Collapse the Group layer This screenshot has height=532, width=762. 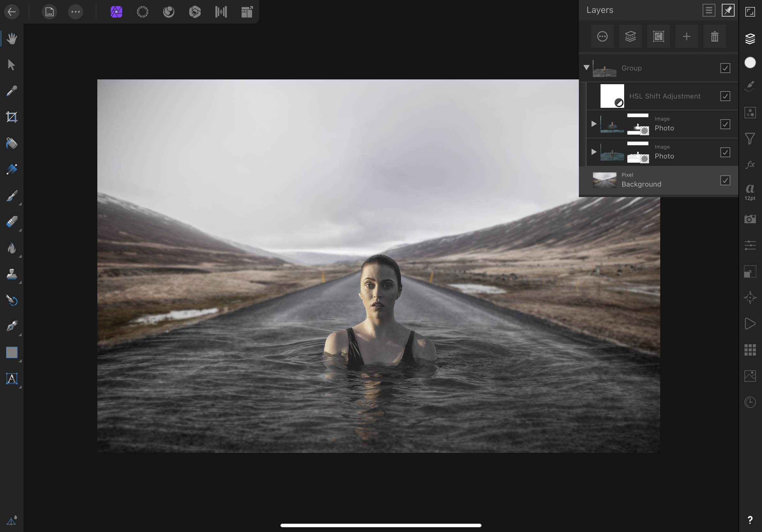[x=586, y=68]
